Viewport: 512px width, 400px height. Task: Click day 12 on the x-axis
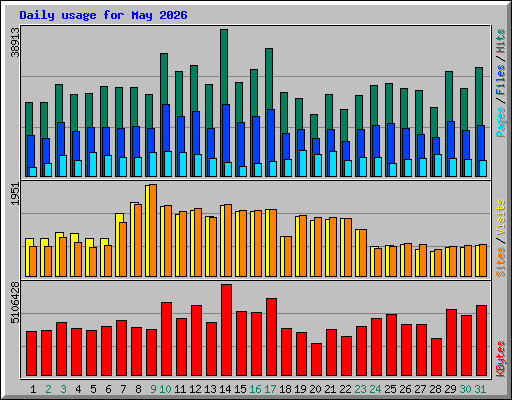pyautogui.click(x=195, y=389)
